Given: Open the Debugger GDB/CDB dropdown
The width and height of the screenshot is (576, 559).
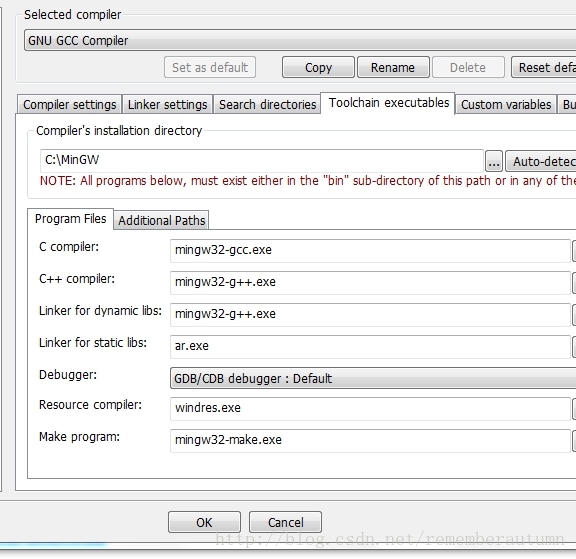Looking at the screenshot, I should click(x=373, y=378).
